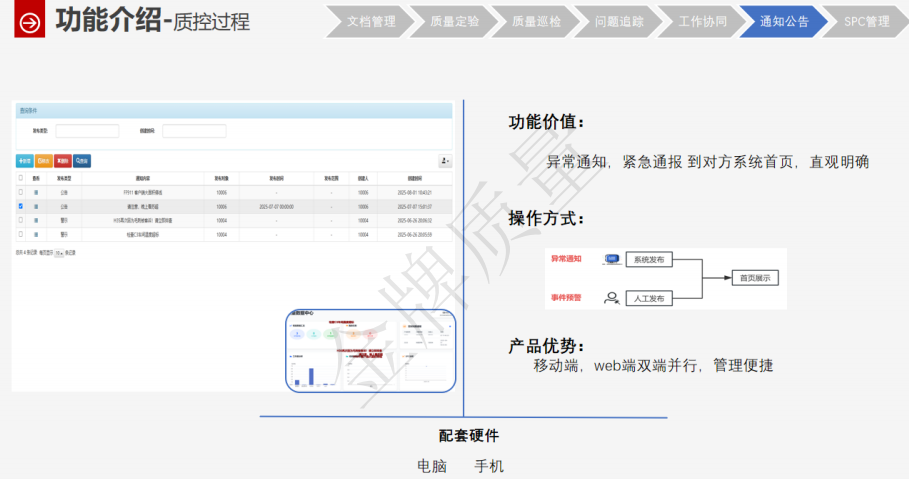Click the view icon in first table row

[x=37, y=191]
